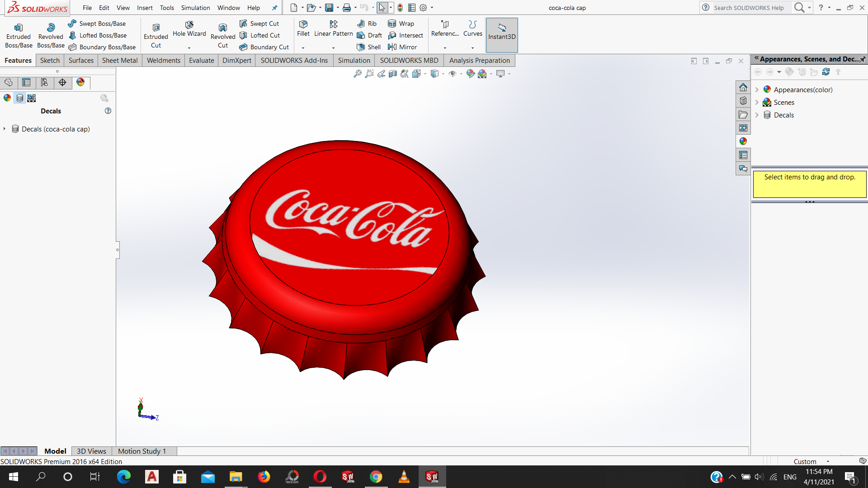Open the Tools menu
Viewport: 868px width, 488px height.
[x=167, y=8]
